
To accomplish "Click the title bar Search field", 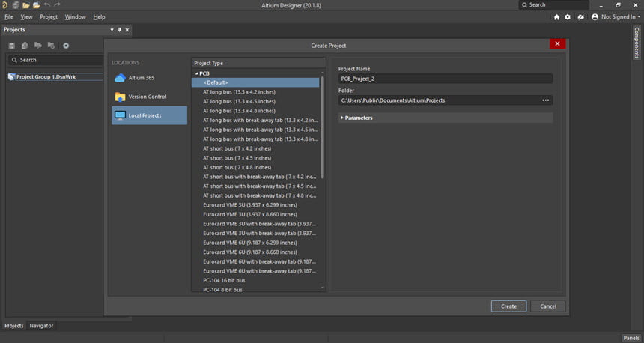I will pyautogui.click(x=553, y=5).
